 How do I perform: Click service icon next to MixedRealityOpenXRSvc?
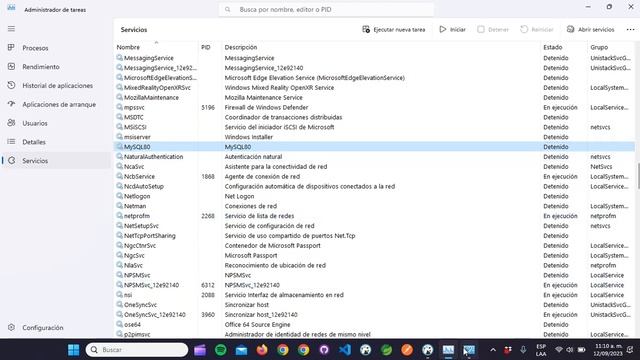click(119, 87)
